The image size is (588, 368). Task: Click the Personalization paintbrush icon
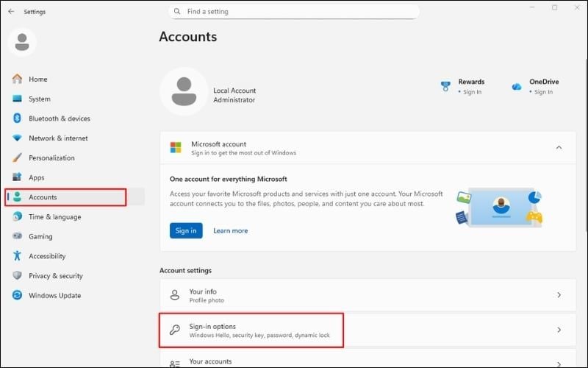coord(17,158)
